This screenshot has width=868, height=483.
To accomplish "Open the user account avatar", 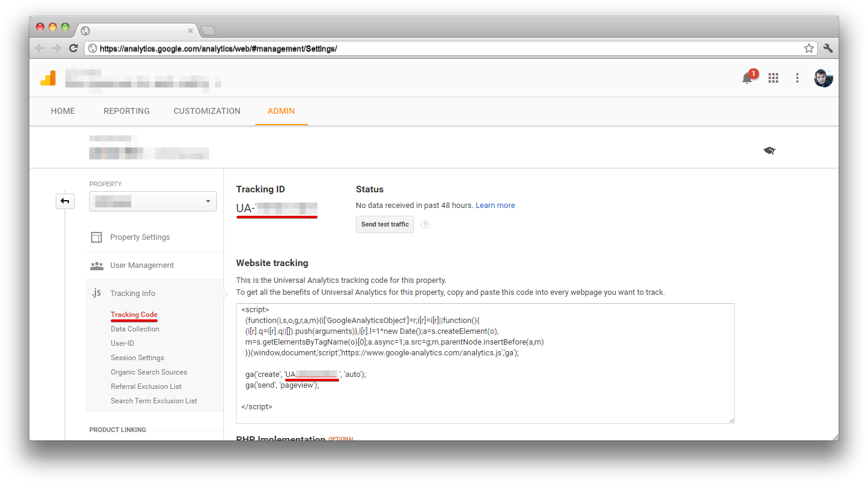I will tap(824, 78).
